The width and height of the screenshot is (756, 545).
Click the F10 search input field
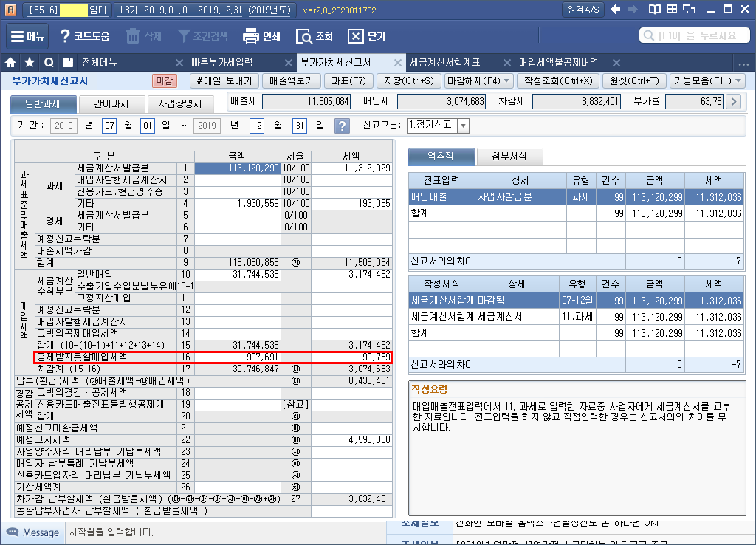tap(694, 35)
